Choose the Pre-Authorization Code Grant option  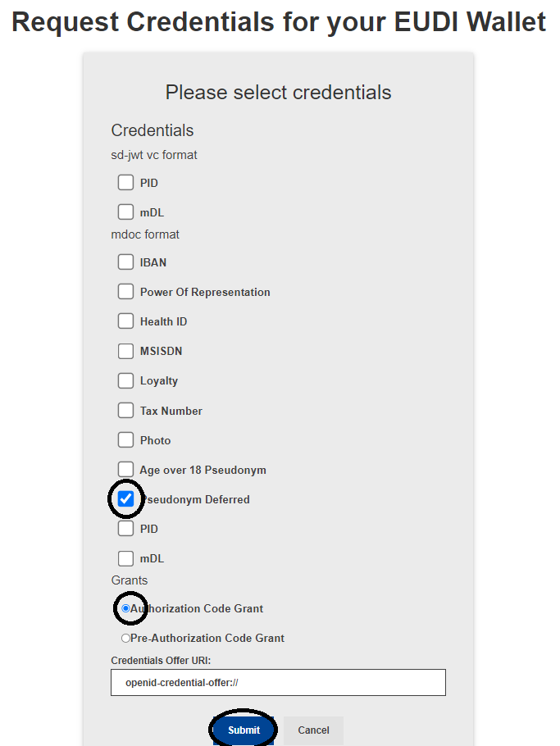click(125, 638)
